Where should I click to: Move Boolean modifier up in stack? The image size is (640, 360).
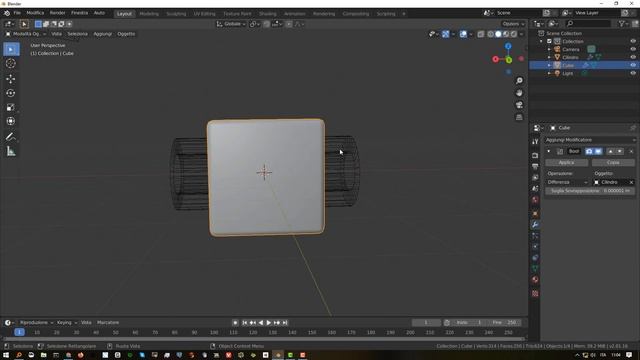(x=611, y=151)
